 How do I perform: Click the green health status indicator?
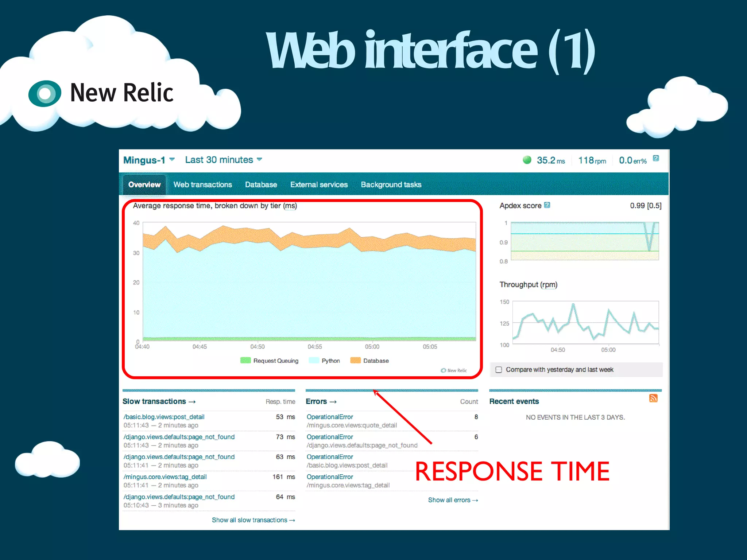click(x=527, y=160)
